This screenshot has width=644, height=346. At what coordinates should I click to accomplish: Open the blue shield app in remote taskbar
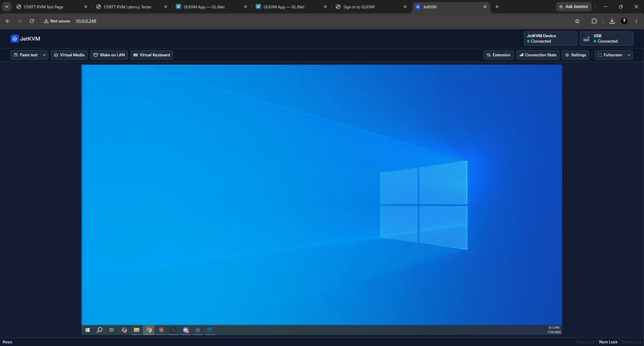coord(210,330)
